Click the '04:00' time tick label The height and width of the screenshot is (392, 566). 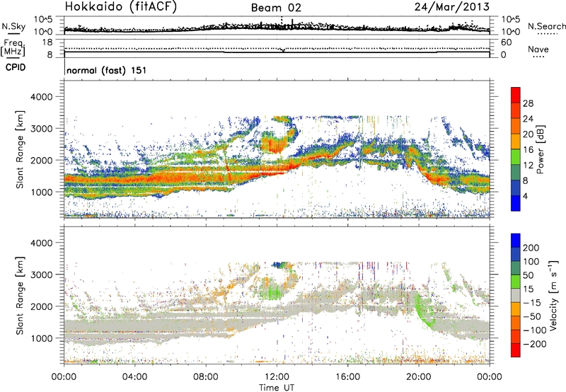point(134,377)
